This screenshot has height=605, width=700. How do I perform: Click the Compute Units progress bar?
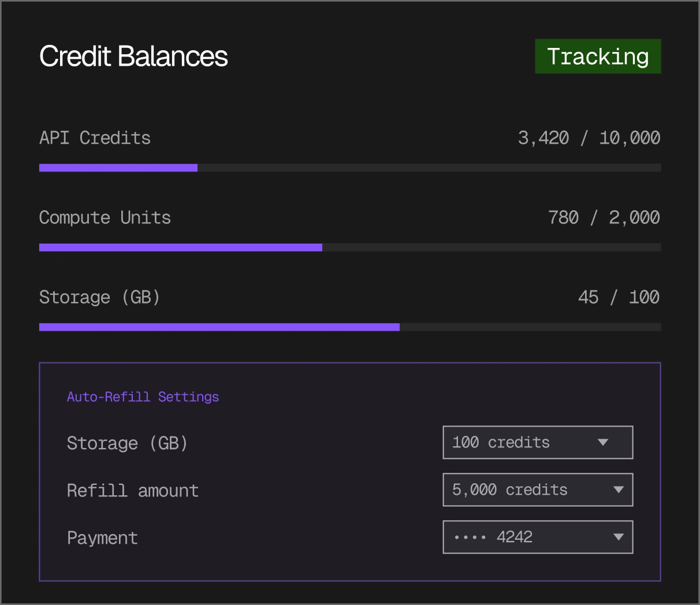click(x=350, y=248)
